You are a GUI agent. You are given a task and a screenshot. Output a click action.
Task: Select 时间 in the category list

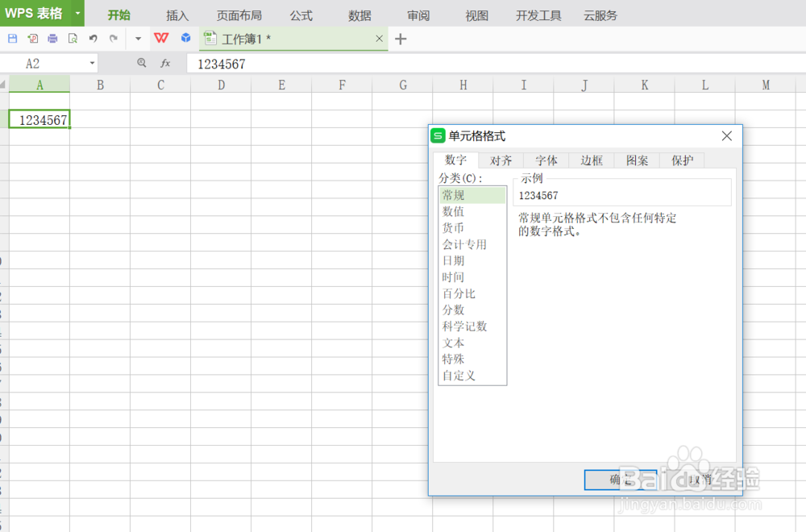pos(472,277)
